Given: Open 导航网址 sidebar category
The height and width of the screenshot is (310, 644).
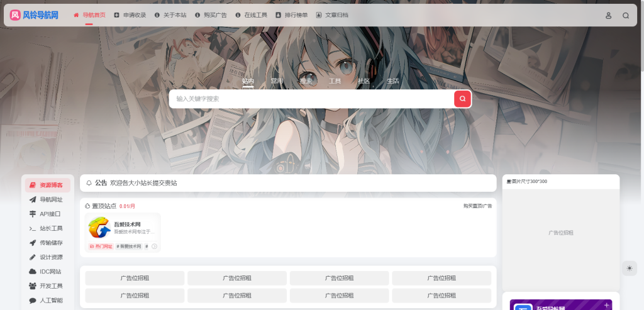Looking at the screenshot, I should [x=48, y=199].
